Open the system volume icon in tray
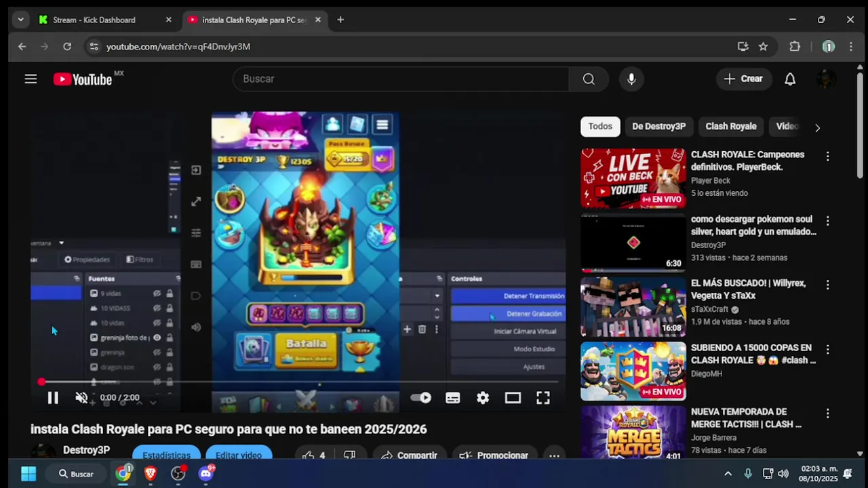This screenshot has width=868, height=488. [x=783, y=474]
